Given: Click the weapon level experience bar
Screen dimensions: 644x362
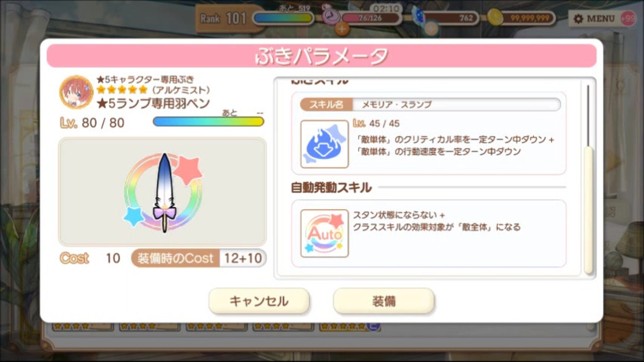Looking at the screenshot, I should pyautogui.click(x=208, y=121).
